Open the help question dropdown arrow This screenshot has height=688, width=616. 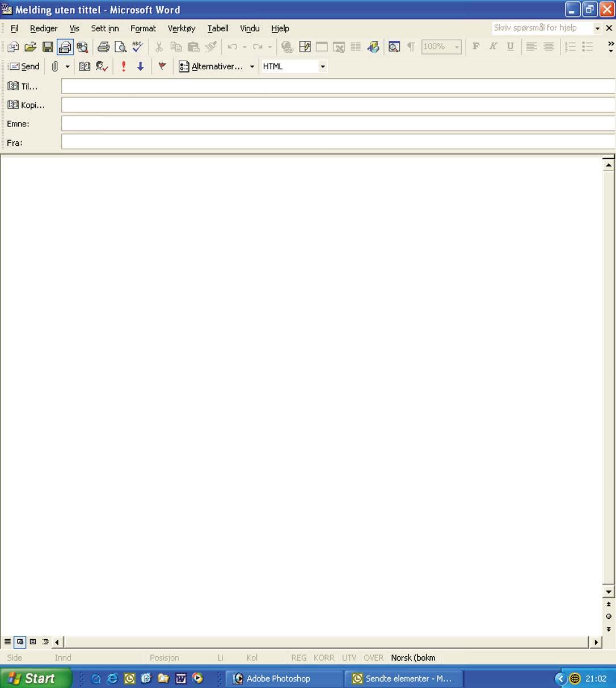[x=597, y=28]
